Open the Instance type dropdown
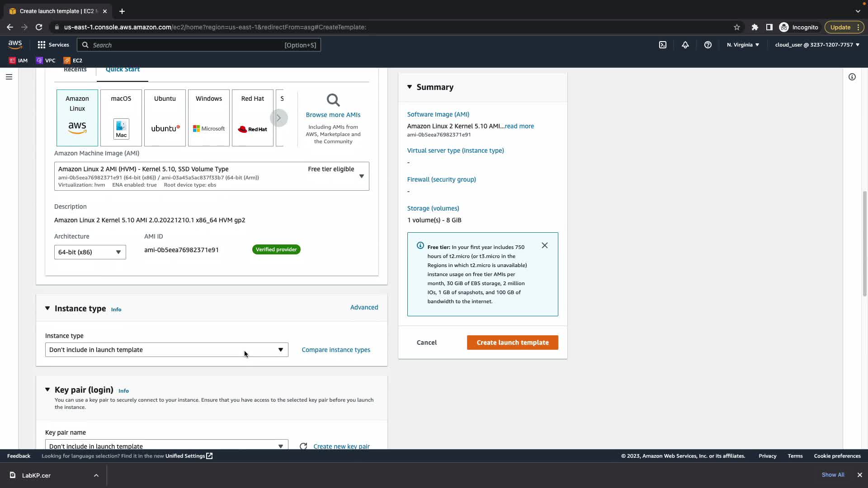868x488 pixels. click(x=166, y=350)
